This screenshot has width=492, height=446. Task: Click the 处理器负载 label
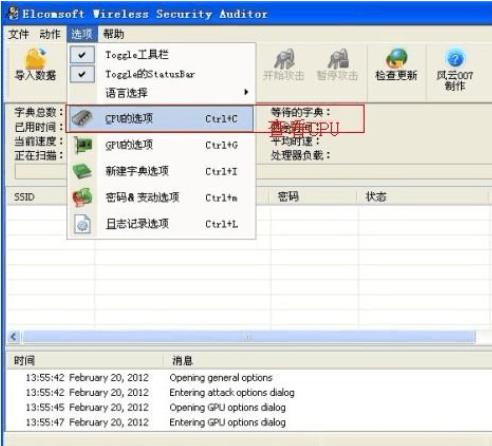point(301,155)
